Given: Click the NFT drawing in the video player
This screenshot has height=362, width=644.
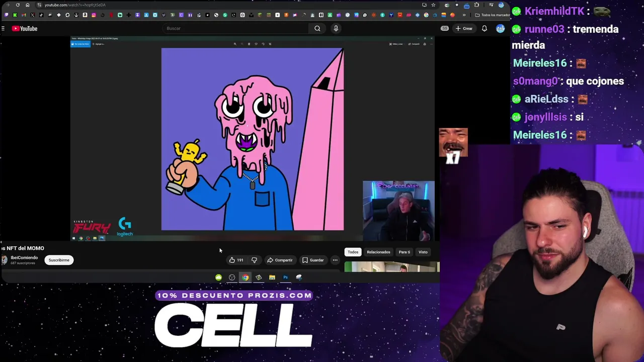Looking at the screenshot, I should 253,139.
